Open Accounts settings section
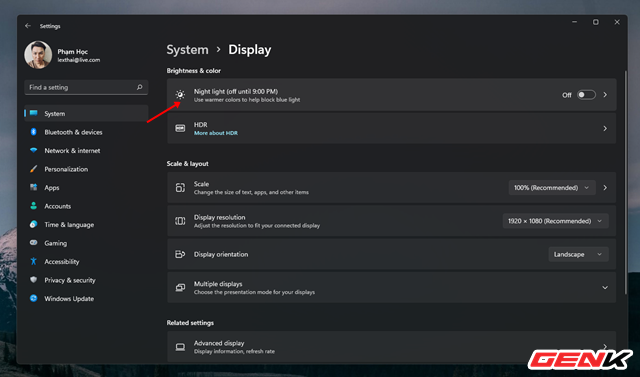The image size is (640, 377). click(x=86, y=206)
